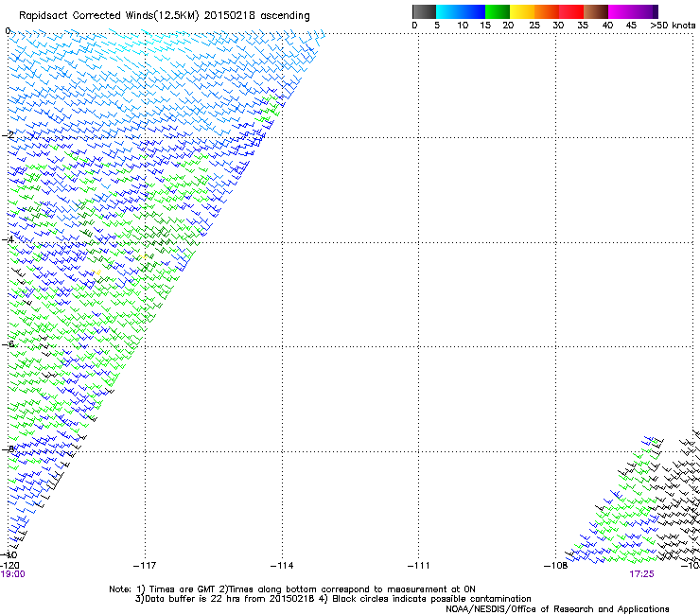Image resolution: width=700 pixels, height=615 pixels.
Task: Click the '-111' longitude axis label
Action: pos(418,566)
